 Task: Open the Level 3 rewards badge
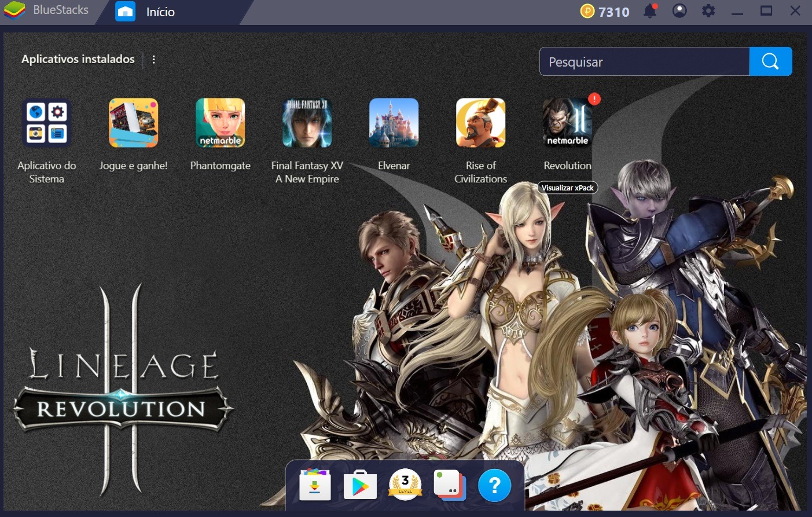coord(405,485)
